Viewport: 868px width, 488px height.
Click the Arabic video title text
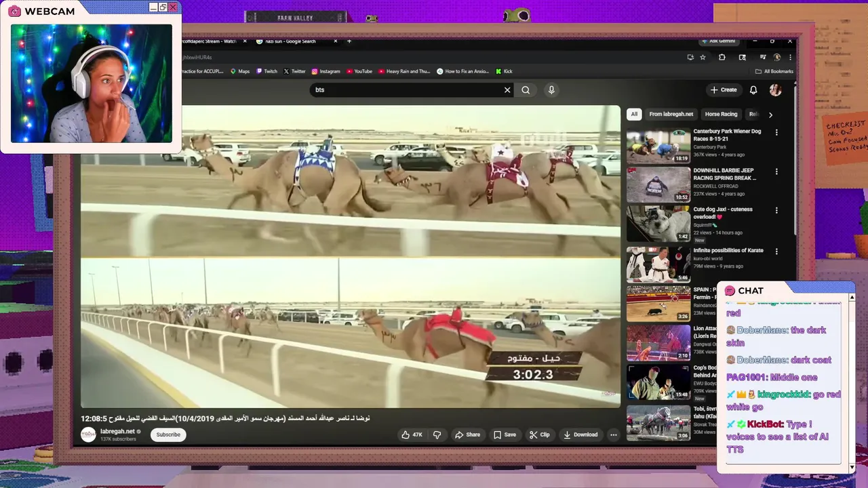click(x=225, y=418)
